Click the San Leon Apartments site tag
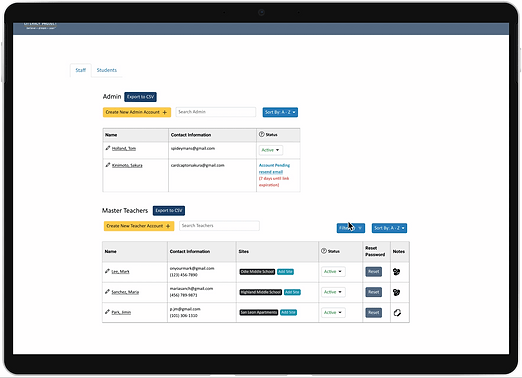The width and height of the screenshot is (522, 378). click(x=259, y=312)
